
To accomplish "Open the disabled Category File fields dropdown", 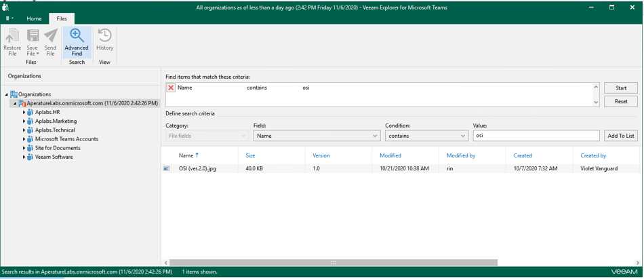I will pyautogui.click(x=207, y=136).
